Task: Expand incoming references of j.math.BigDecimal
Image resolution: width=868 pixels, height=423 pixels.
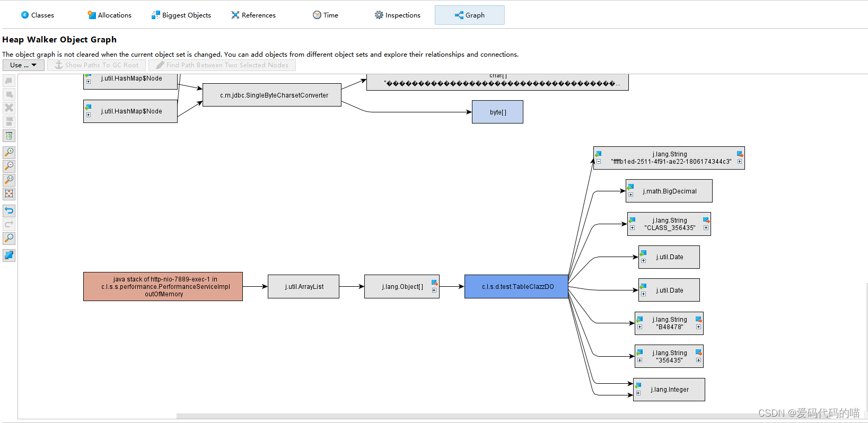Action: tap(630, 195)
